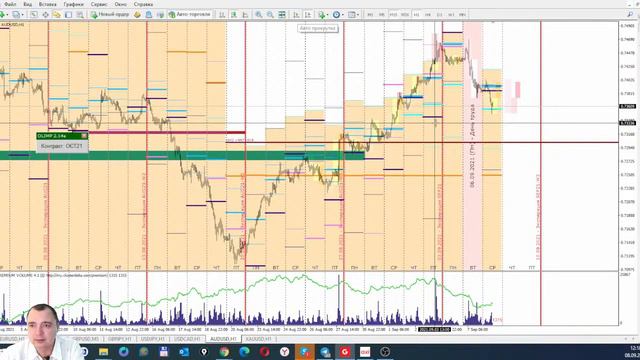Select the MN timeframe button
The width and height of the screenshot is (640, 360).
point(462,15)
